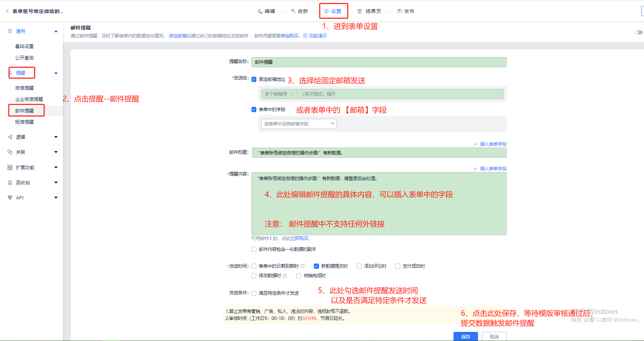Click the 关联 link icon in sidebar
The height and width of the screenshot is (341, 644).
pyautogui.click(x=10, y=152)
